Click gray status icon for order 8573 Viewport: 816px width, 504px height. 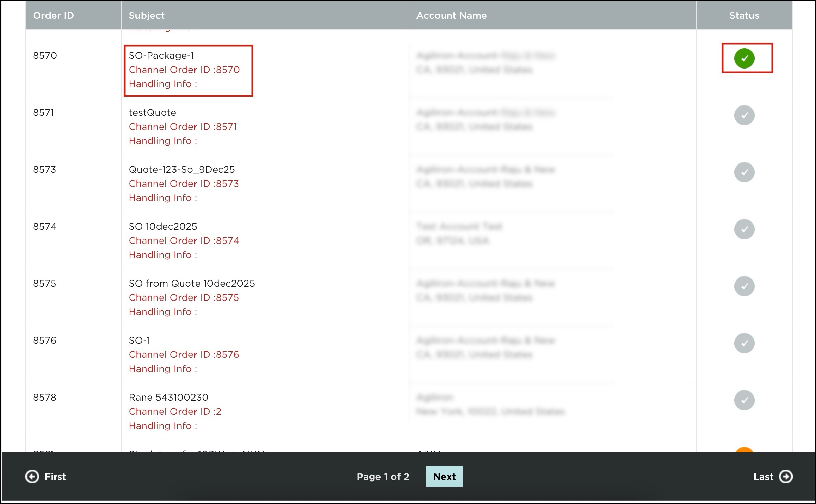(x=744, y=172)
